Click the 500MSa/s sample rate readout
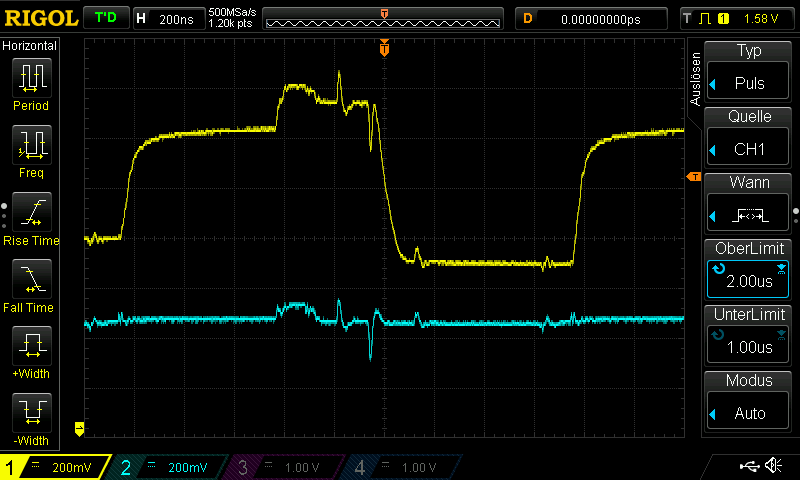This screenshot has width=800, height=480. pos(232,12)
